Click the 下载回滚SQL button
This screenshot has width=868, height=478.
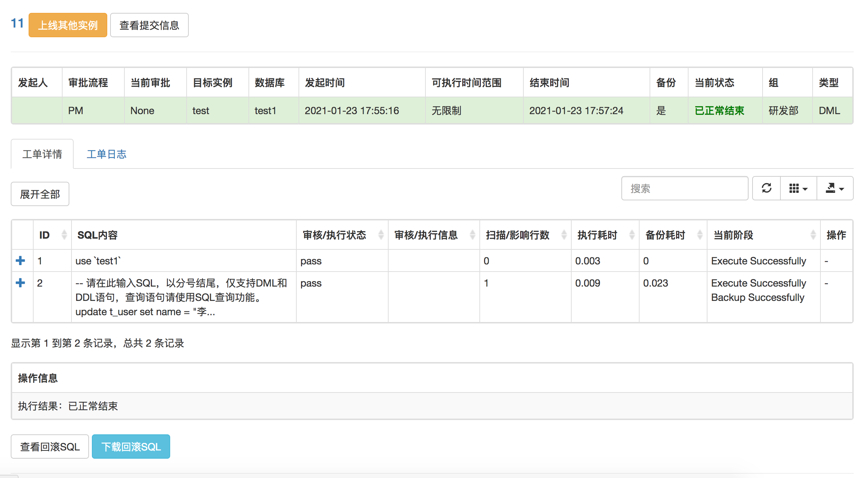click(x=130, y=446)
